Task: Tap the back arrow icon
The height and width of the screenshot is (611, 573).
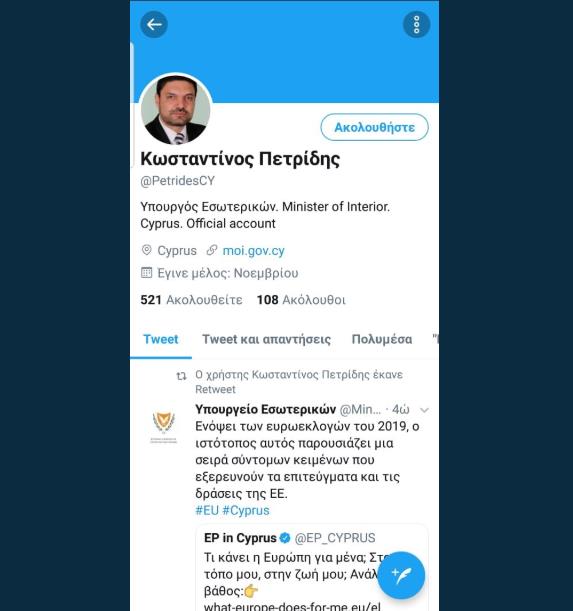Action: pos(154,25)
